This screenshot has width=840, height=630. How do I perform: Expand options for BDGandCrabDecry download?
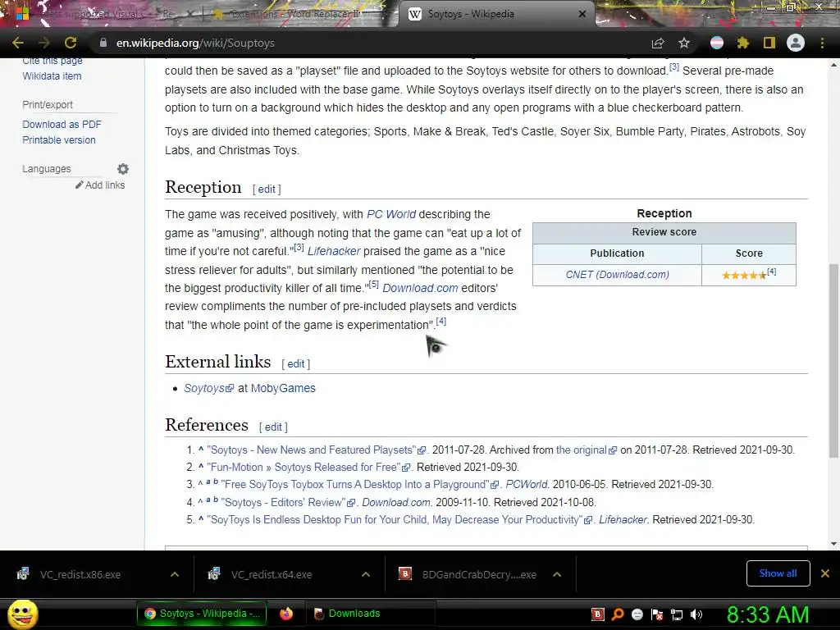(557, 574)
